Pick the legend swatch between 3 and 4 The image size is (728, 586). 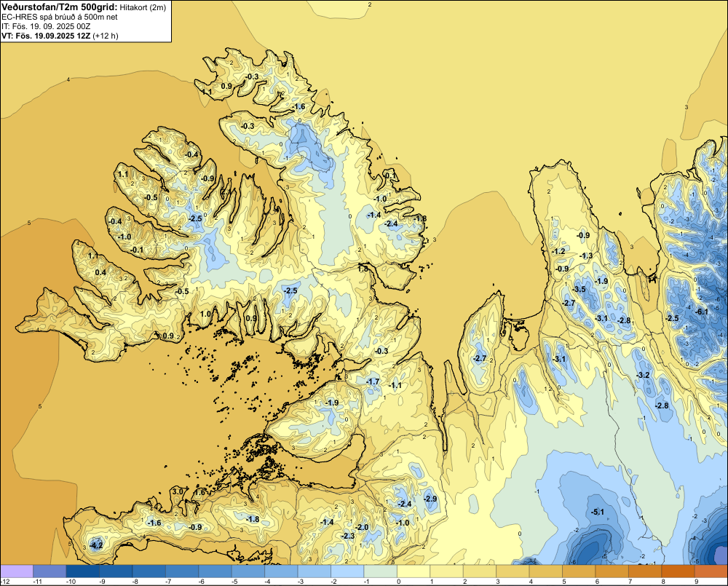coord(513,571)
